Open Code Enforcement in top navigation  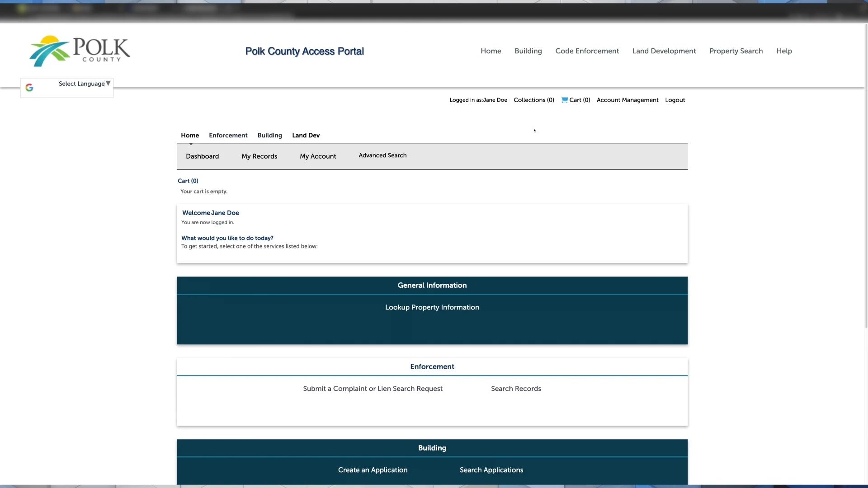coord(587,51)
